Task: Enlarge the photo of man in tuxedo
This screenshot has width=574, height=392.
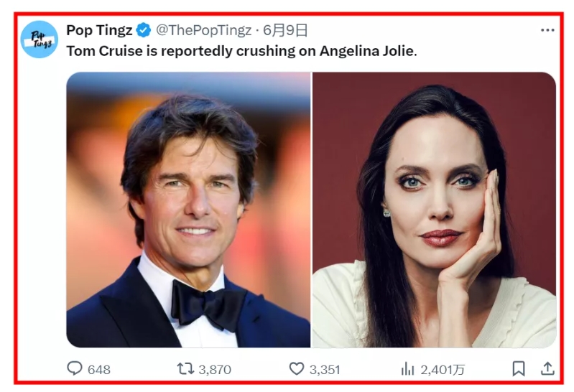Action: pos(188,210)
